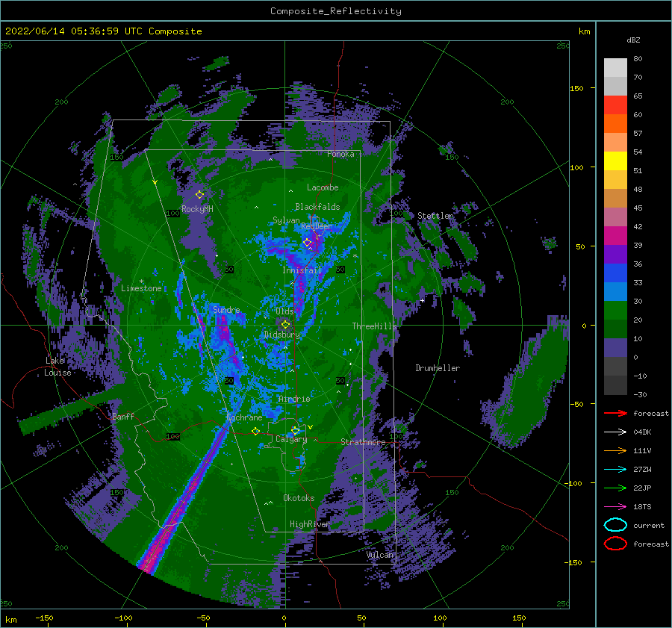Viewport: 672px width, 628px height.
Task: Select the green swatch between 30 and 20
Action: click(615, 311)
